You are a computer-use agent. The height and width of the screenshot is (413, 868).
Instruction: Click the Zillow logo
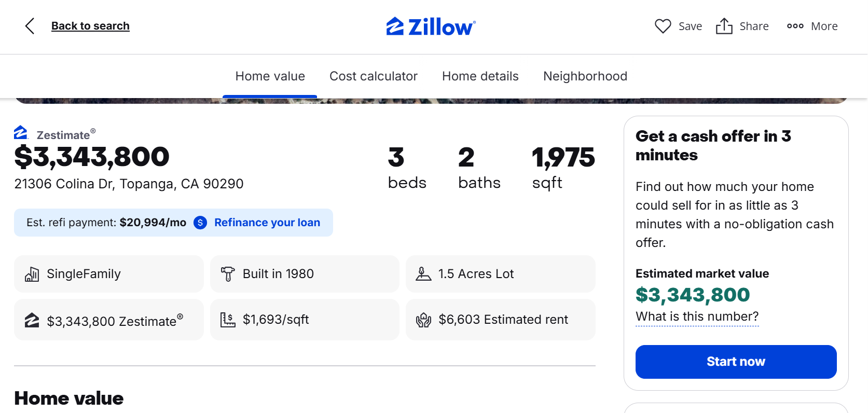pyautogui.click(x=431, y=26)
